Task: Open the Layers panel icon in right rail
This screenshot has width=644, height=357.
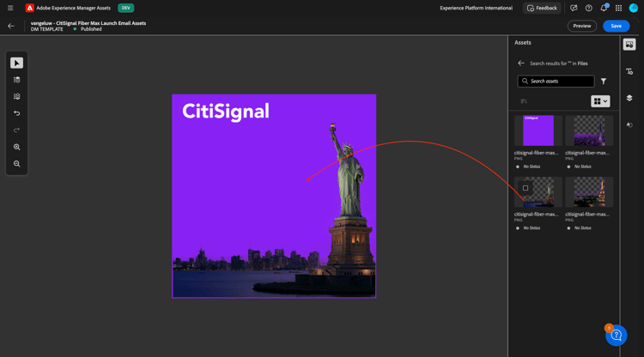Action: pyautogui.click(x=629, y=98)
